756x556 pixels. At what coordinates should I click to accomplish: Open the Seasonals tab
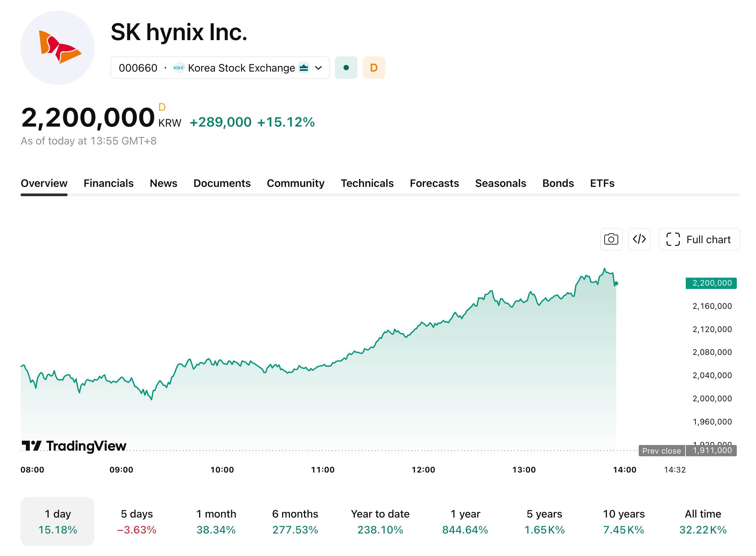click(501, 183)
